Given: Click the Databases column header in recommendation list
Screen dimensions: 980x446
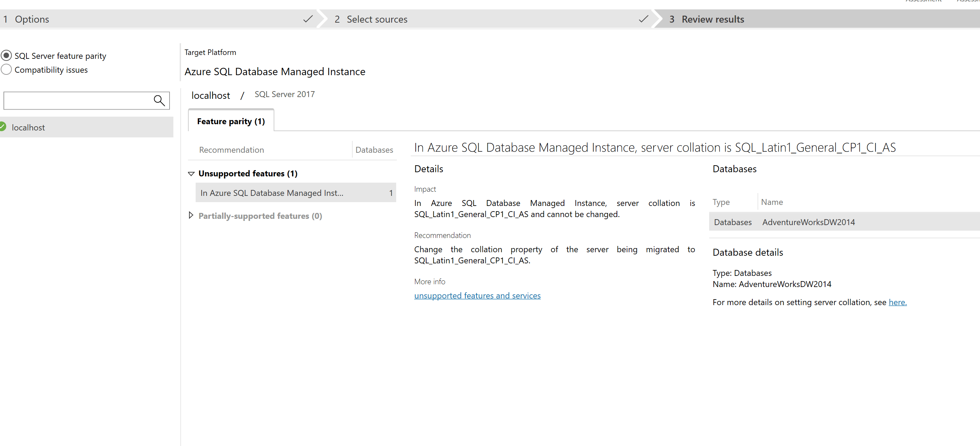Looking at the screenshot, I should [374, 150].
